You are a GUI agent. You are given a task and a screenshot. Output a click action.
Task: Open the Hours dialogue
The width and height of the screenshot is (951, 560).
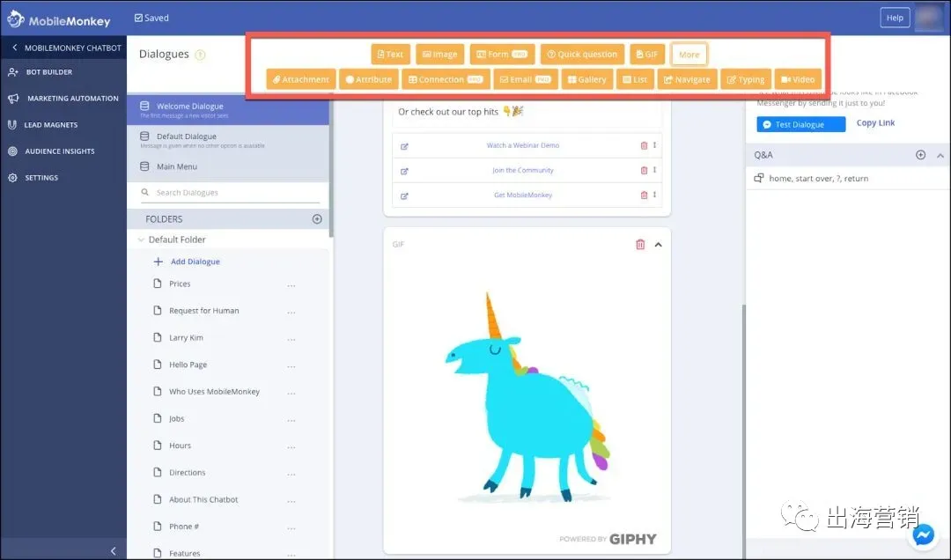[180, 446]
